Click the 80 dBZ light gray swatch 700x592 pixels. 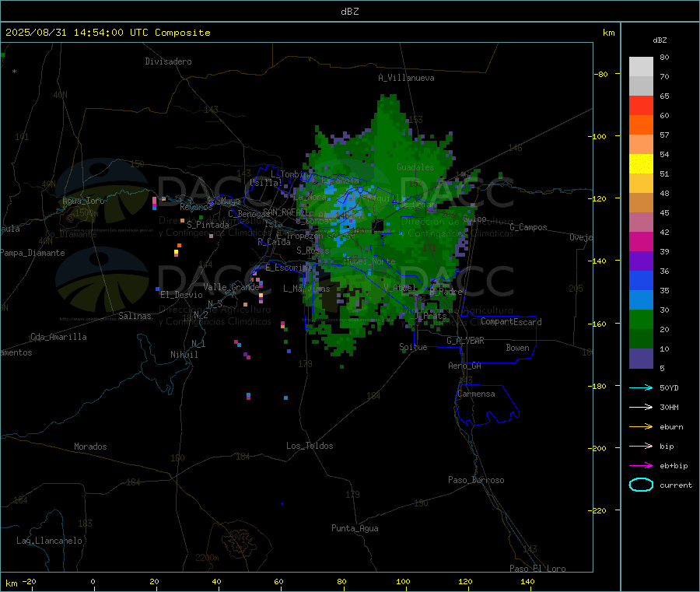pos(641,67)
